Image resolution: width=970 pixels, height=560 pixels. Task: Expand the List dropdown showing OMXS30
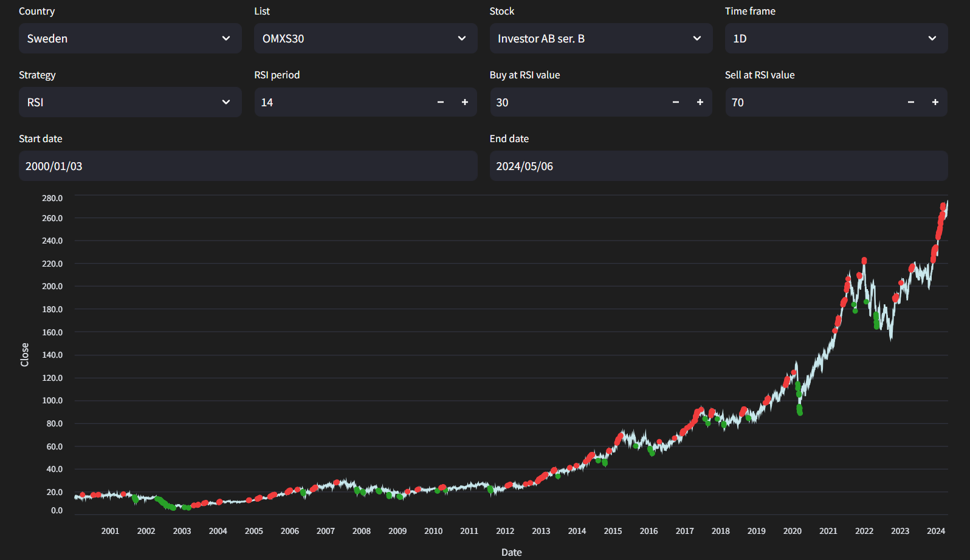tap(365, 38)
